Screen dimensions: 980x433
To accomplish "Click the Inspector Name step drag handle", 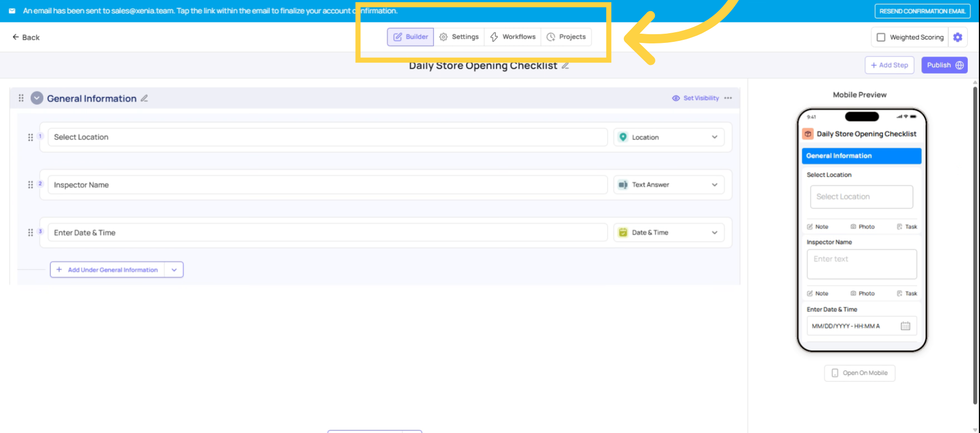I will (x=30, y=185).
